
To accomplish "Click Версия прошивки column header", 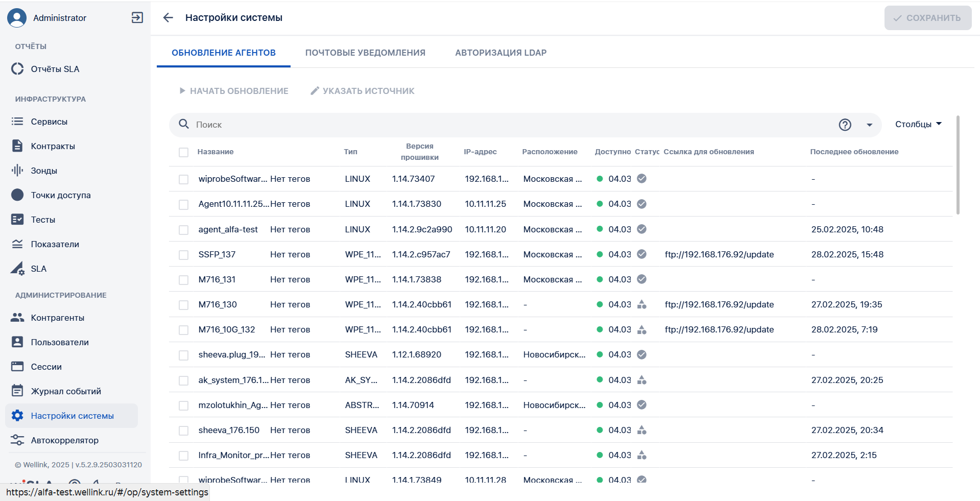I will click(x=419, y=152).
